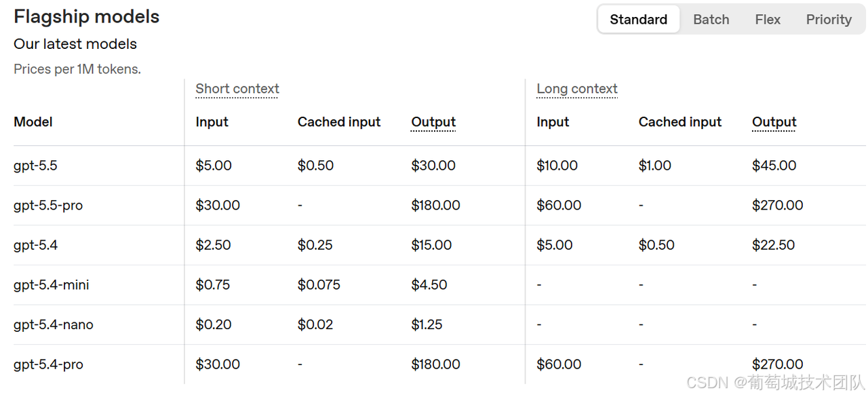Image resolution: width=868 pixels, height=397 pixels.
Task: Click the Short context underlined label
Action: coord(237,89)
